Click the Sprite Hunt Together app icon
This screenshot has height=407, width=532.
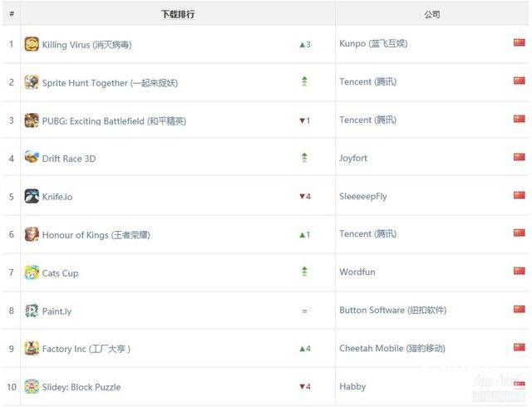[32, 82]
